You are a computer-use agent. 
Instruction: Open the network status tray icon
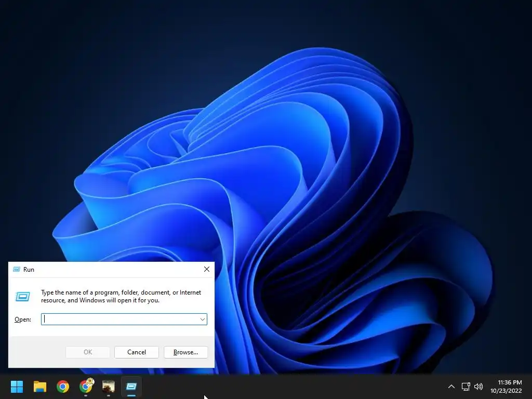tap(465, 387)
